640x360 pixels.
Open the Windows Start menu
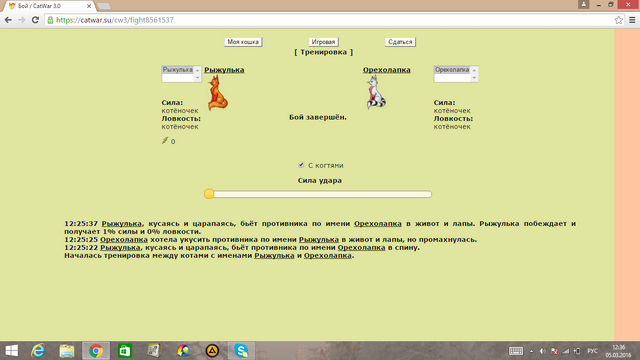[x=11, y=351]
